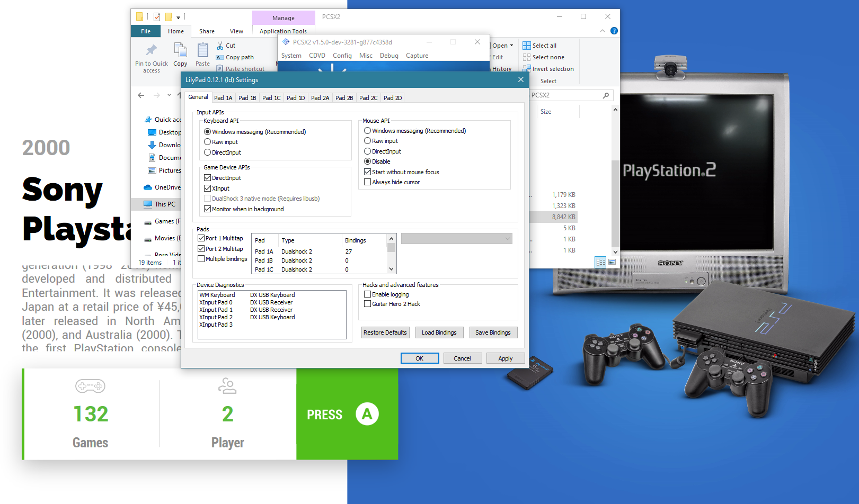Image resolution: width=859 pixels, height=504 pixels.
Task: Open File Explorer help question mark icon
Action: tap(614, 31)
